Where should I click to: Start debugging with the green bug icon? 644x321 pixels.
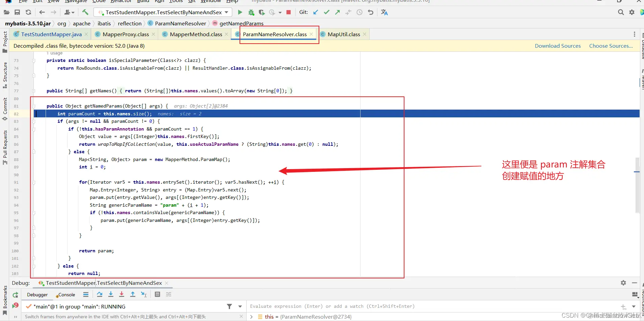[251, 13]
